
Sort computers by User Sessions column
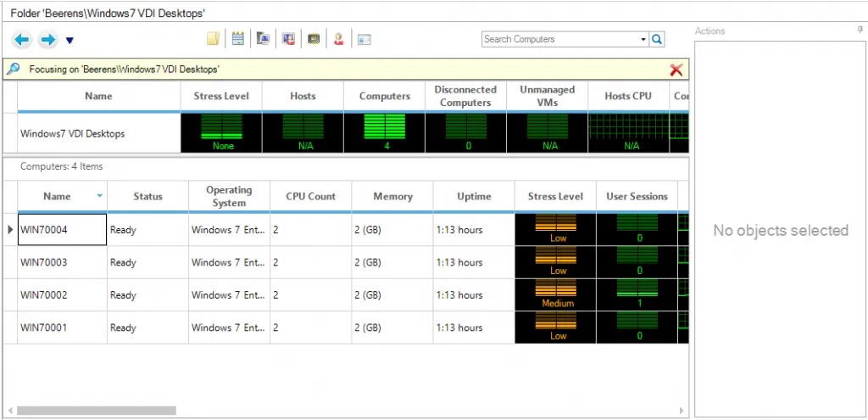[x=637, y=197]
